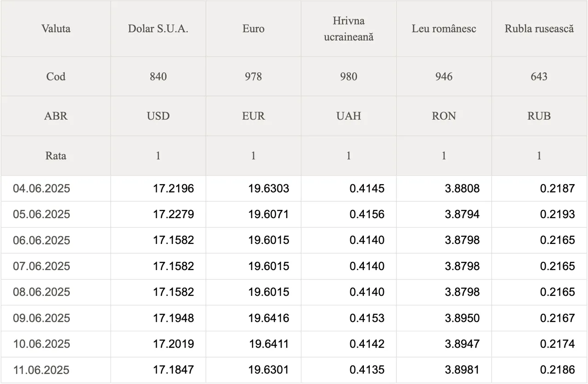Select Euro rate 19.6416
This screenshot has width=588, height=384.
(x=269, y=318)
